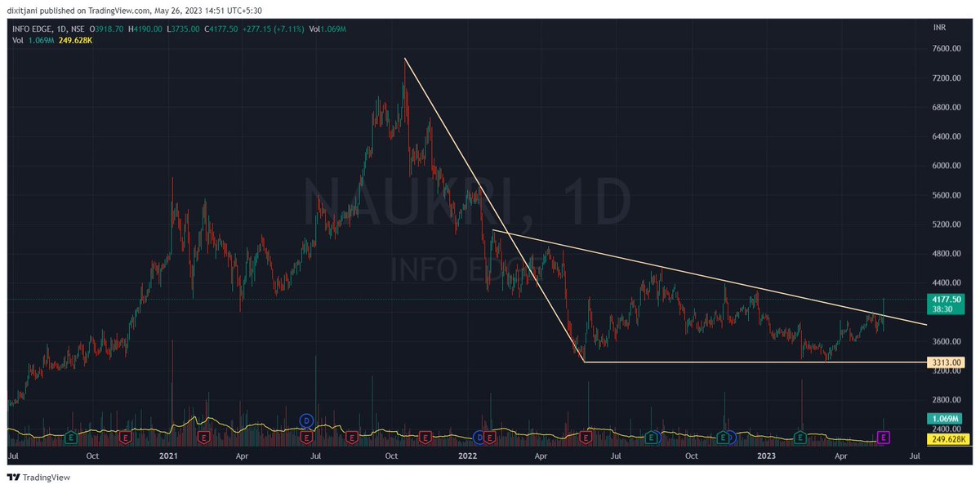This screenshot has height=489, width=980.
Task: Click the H4190.00 high value in header
Action: (x=145, y=29)
